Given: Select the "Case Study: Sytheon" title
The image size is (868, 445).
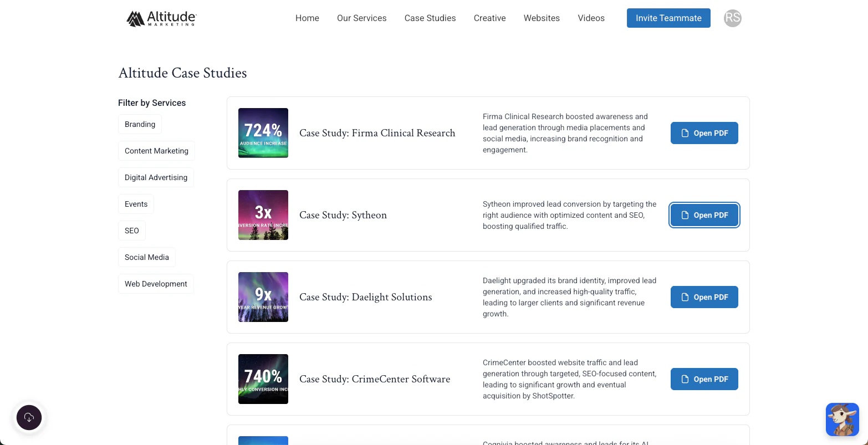Looking at the screenshot, I should (343, 215).
